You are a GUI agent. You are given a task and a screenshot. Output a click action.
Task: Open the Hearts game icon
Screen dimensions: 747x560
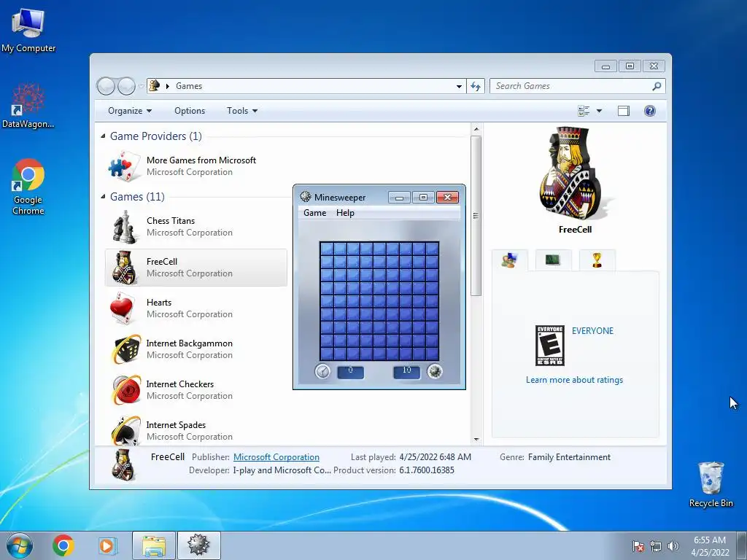click(x=123, y=308)
